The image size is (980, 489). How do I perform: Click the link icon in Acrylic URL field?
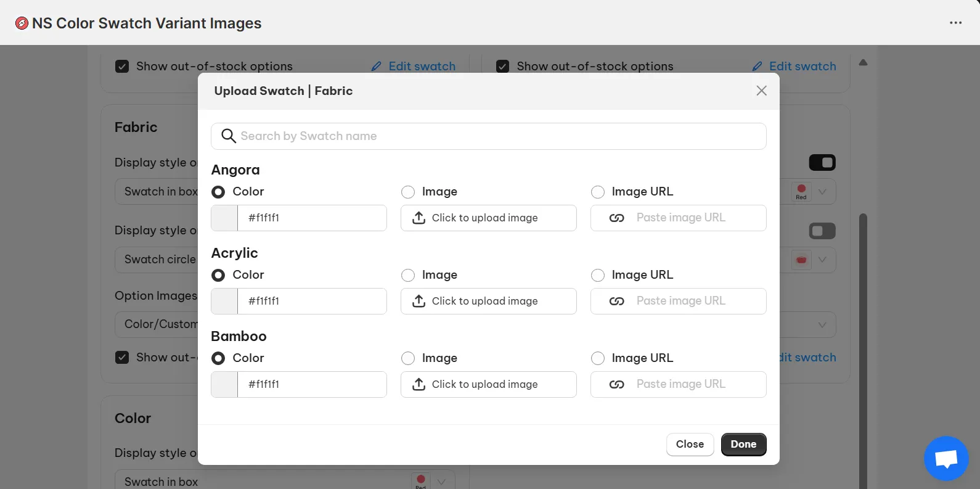(x=617, y=302)
